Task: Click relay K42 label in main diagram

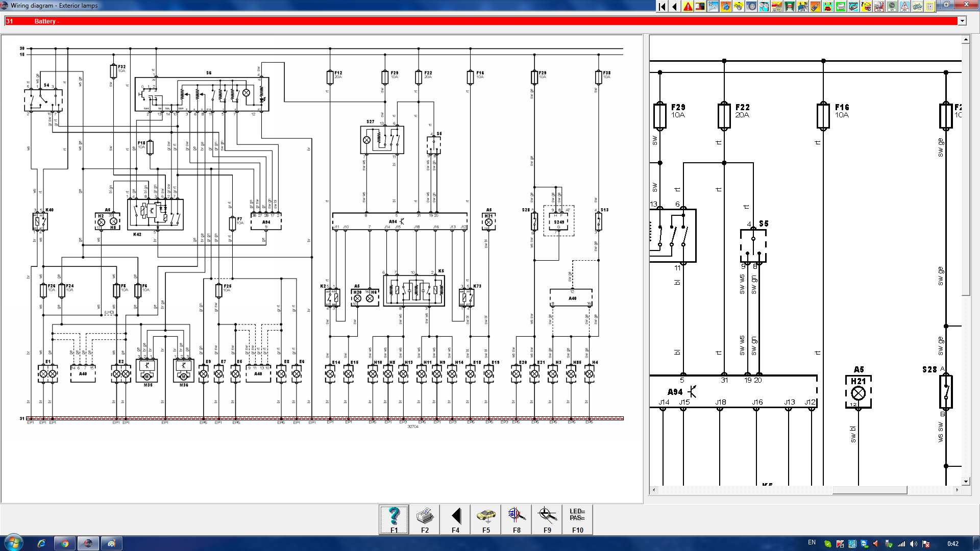Action: 137,235
